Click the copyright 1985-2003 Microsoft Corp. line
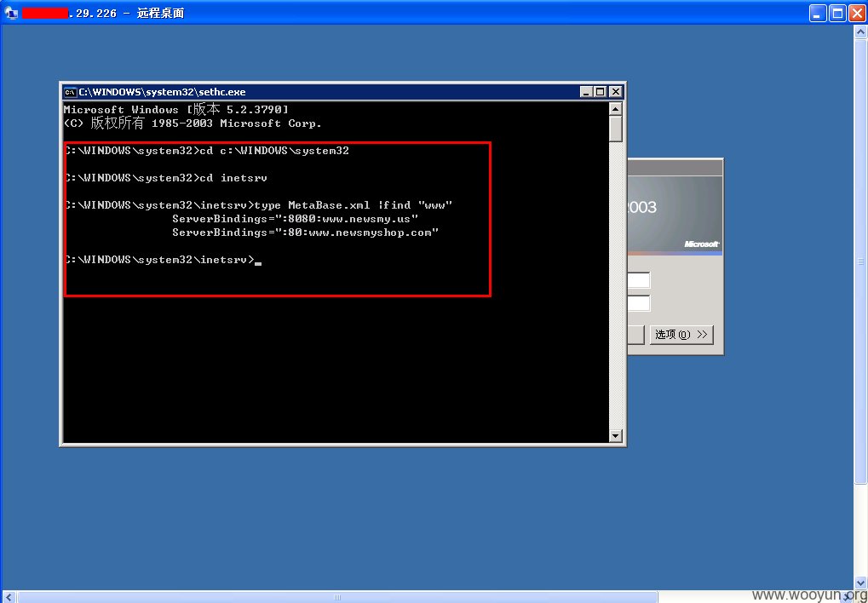The height and width of the screenshot is (603, 868). tap(193, 123)
